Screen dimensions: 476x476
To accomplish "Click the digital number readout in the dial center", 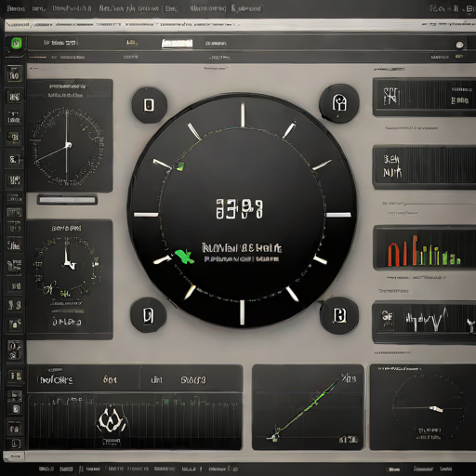I will [x=239, y=209].
